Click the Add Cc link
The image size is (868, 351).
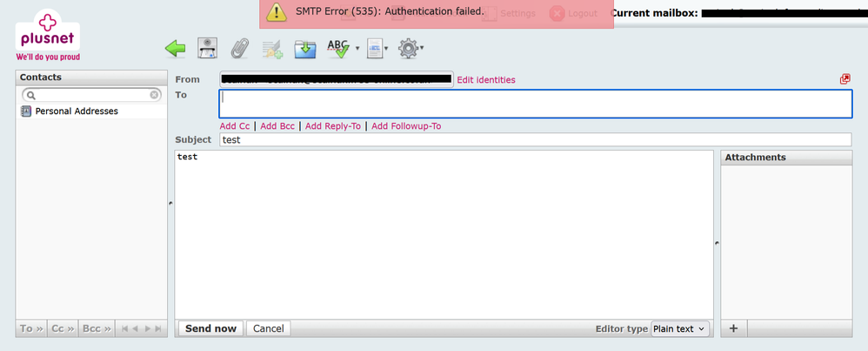click(x=235, y=126)
